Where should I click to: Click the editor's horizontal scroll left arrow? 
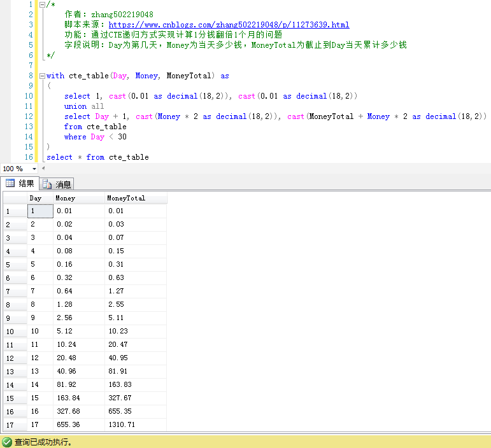pyautogui.click(x=43, y=169)
